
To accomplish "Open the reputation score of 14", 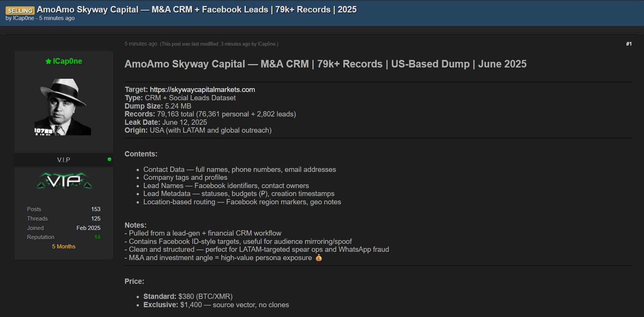I will tap(97, 237).
